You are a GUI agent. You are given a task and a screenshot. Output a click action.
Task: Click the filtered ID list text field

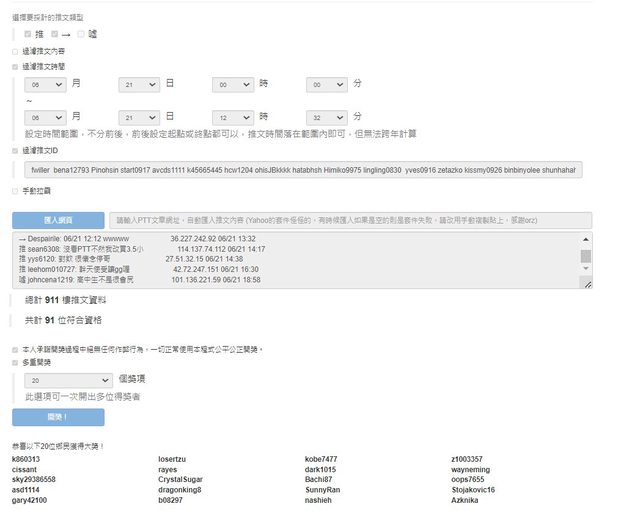coord(303,170)
